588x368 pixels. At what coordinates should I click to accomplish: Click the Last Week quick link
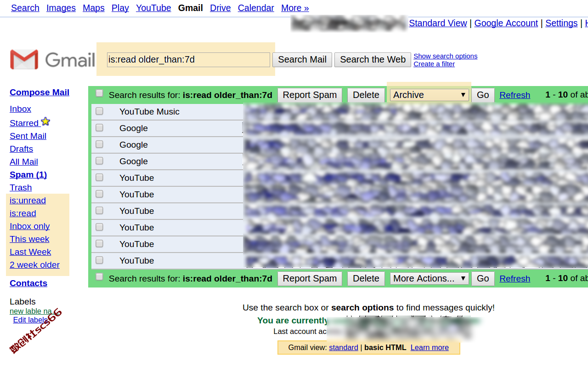[x=30, y=252]
